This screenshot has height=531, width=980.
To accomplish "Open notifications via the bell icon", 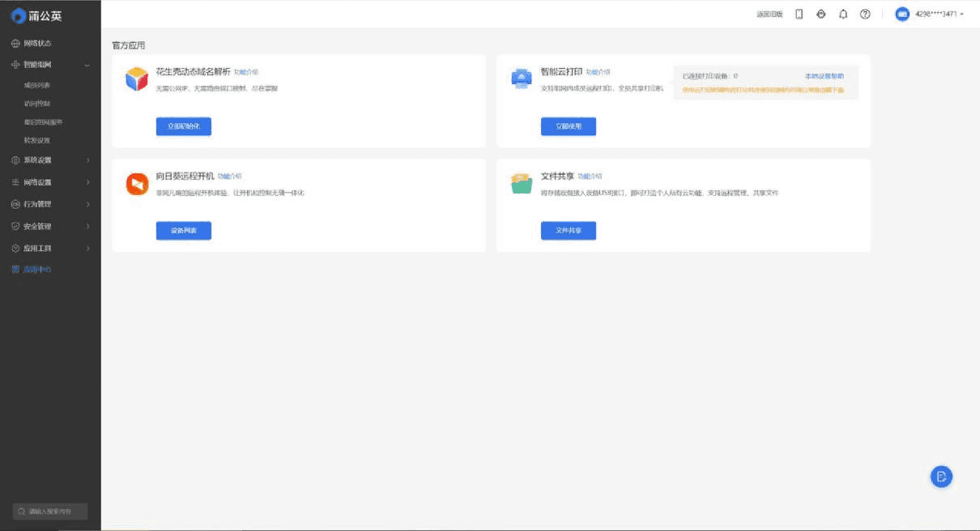I will click(843, 15).
